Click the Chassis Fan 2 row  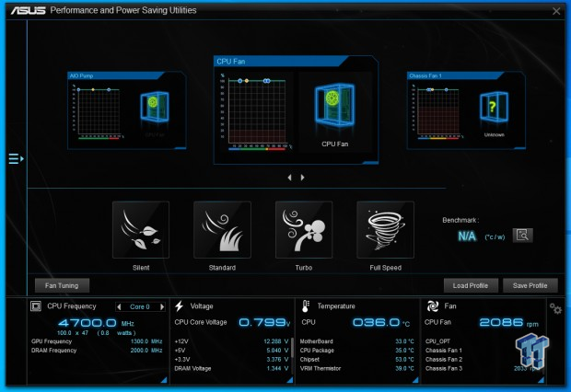[483, 359]
